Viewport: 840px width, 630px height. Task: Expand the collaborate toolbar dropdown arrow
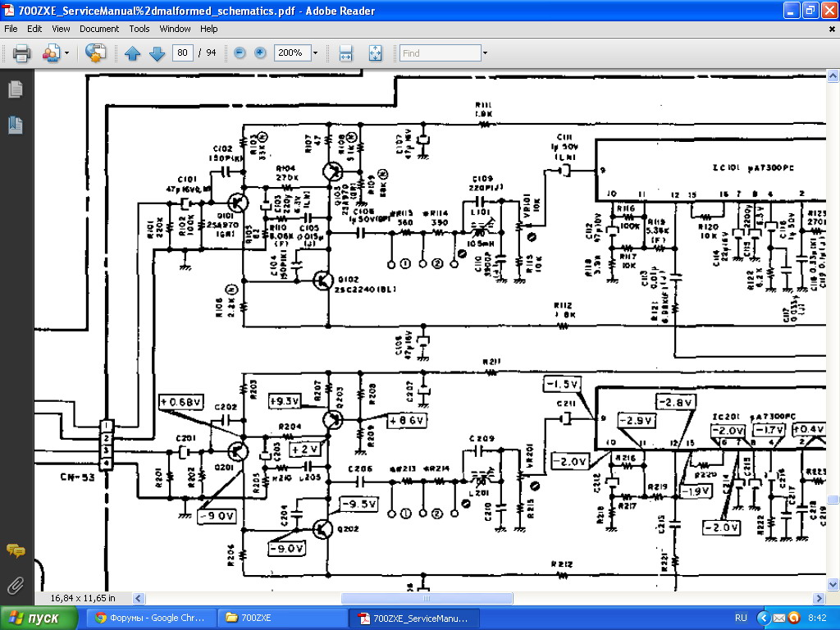click(x=67, y=53)
